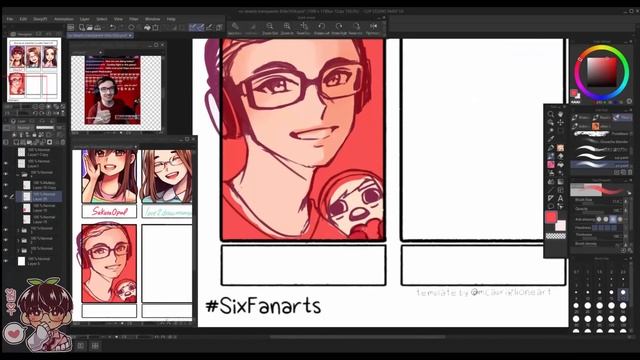
Task: Select the Hand move tool in tool palette
Action: click(x=560, y=114)
